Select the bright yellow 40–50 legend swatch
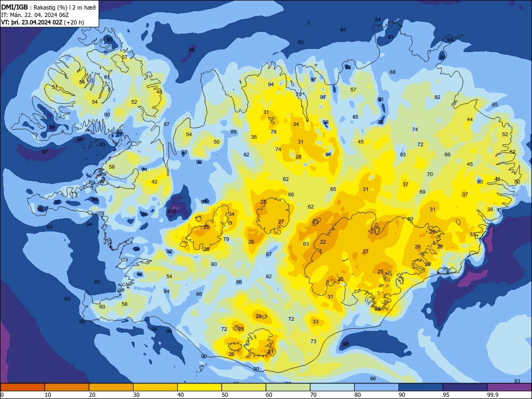 coord(199,387)
